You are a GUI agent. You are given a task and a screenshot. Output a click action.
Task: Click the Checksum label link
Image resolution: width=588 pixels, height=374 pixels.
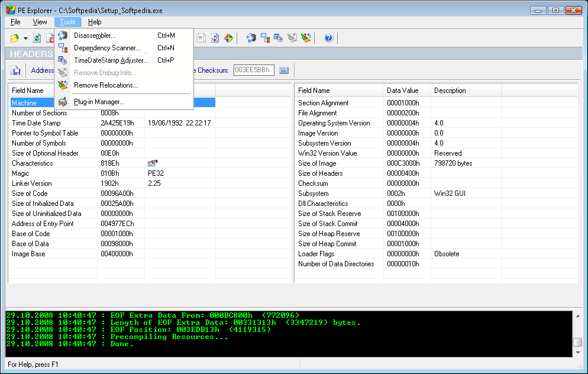point(212,70)
